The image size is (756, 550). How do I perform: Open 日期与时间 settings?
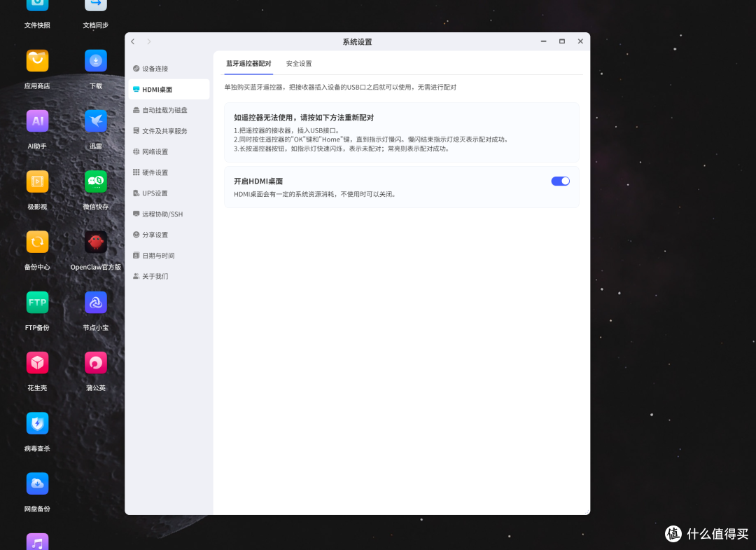click(169, 255)
